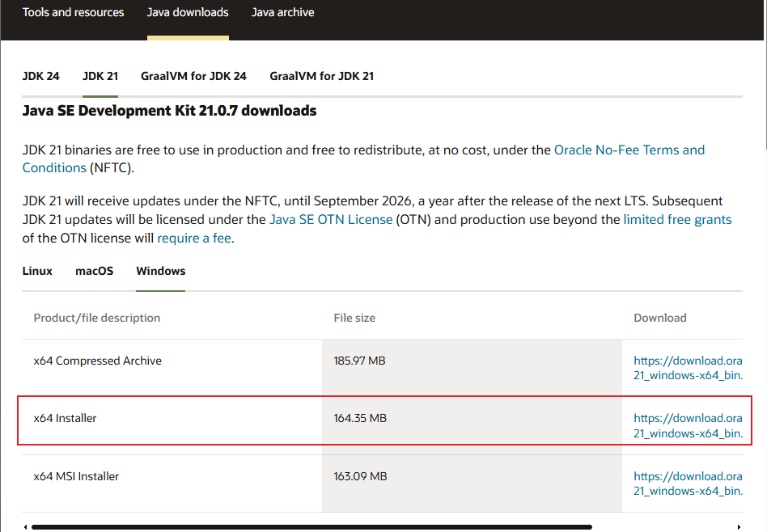Follow the Java SE OTN License link
Image resolution: width=767 pixels, height=532 pixels.
click(331, 220)
